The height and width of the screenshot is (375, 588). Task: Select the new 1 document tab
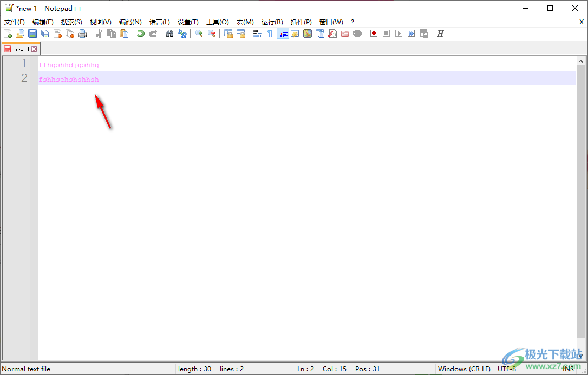(x=18, y=49)
